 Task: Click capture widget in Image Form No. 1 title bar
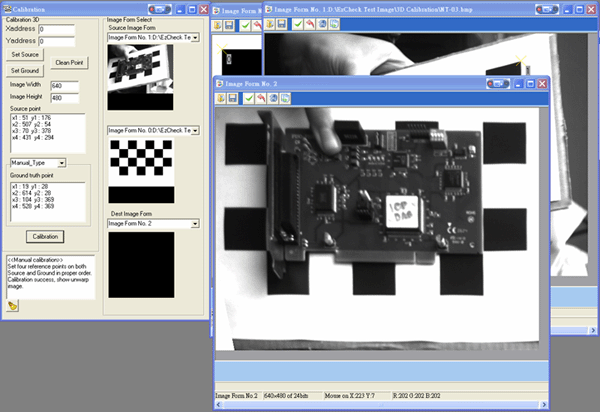pyautogui.click(x=547, y=9)
